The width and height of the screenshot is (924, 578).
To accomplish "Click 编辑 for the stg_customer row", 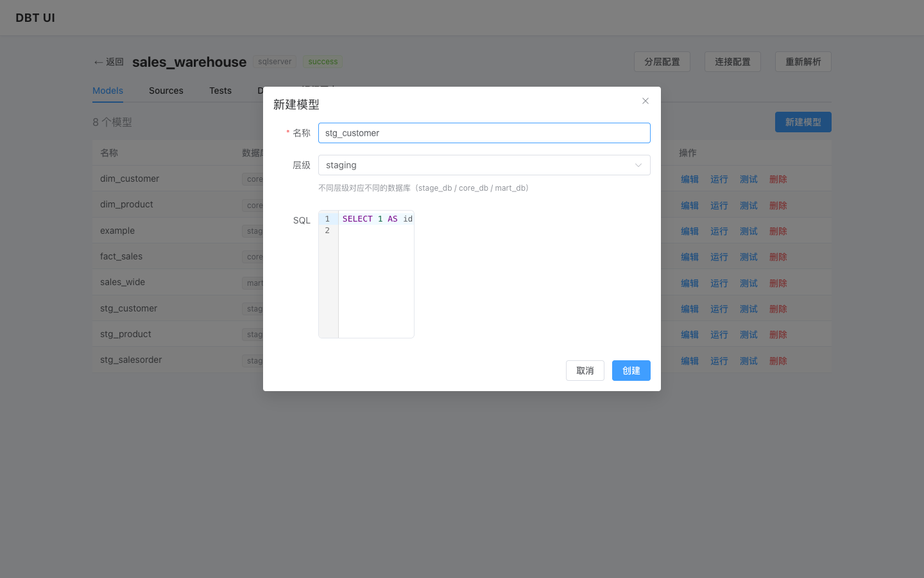I will click(x=690, y=309).
